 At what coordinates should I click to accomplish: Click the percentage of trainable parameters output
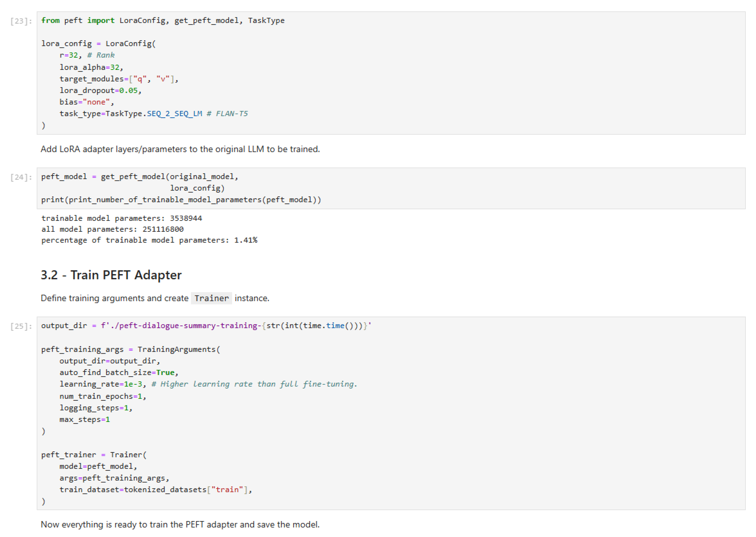pos(149,240)
